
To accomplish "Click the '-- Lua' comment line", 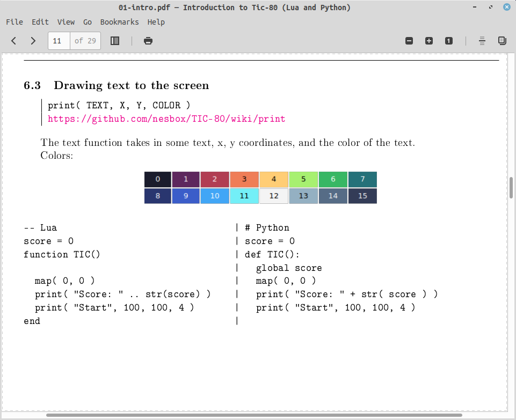I will tap(40, 227).
